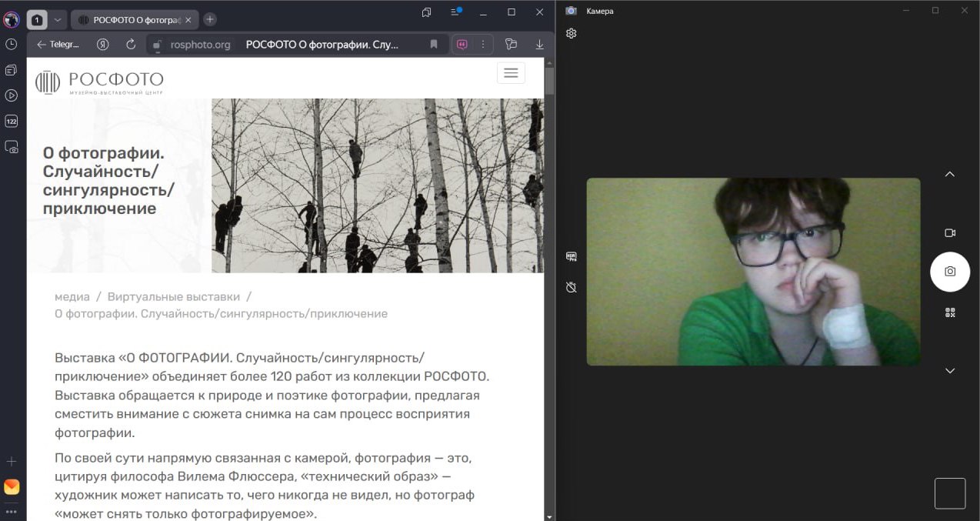Click the «Виртуальные выставки» breadcrumb link
Screen dimensions: 980x521
173,296
